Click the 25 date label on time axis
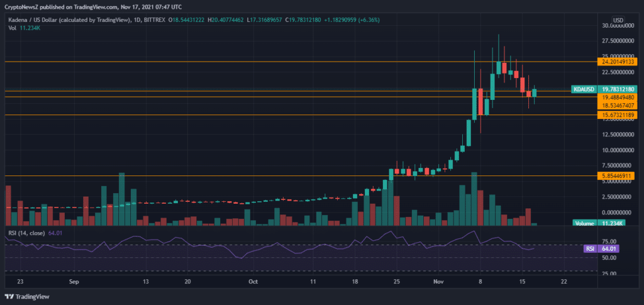The width and height of the screenshot is (644, 305). pos(396,282)
